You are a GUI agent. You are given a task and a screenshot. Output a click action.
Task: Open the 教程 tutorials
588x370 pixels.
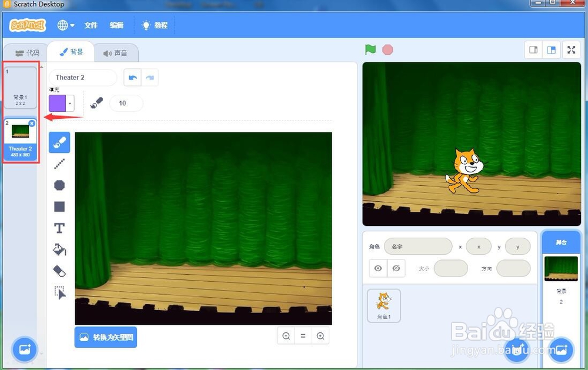(155, 25)
